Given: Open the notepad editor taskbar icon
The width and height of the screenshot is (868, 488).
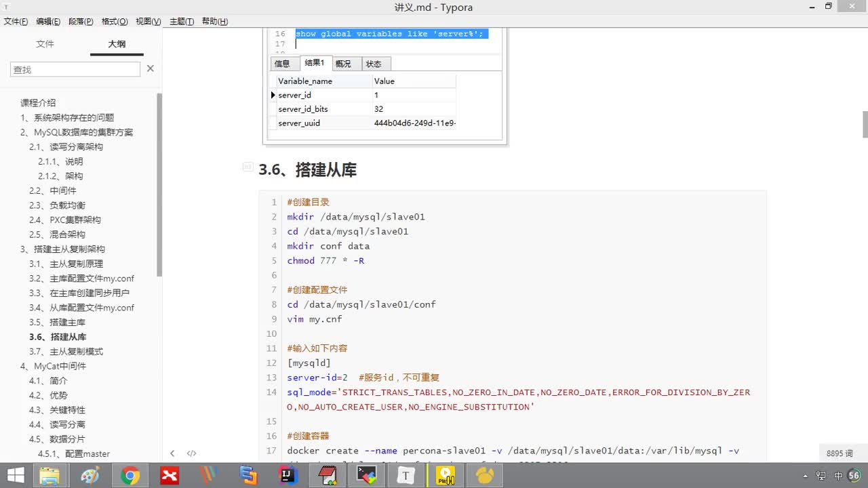Looking at the screenshot, I should click(x=328, y=476).
